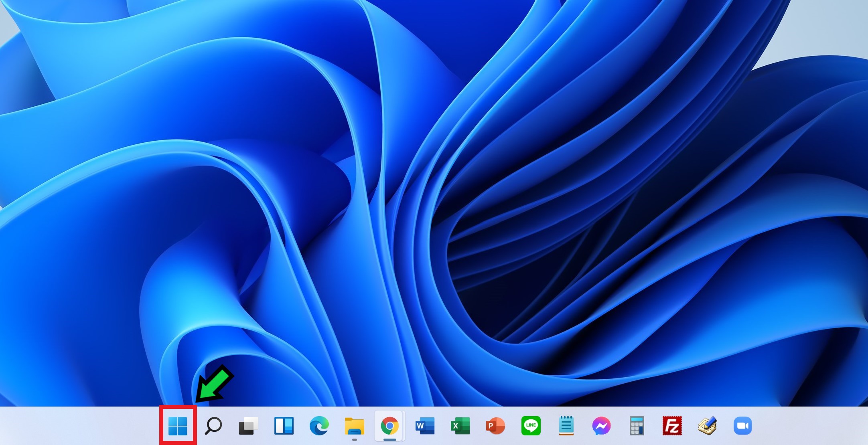Viewport: 868px width, 445px height.
Task: Switch to Google Chrome on taskbar
Action: [x=389, y=426]
